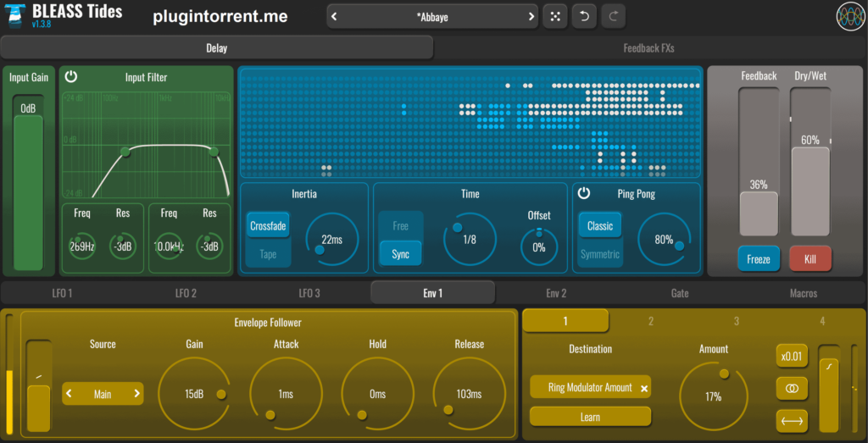
Task: Click the BLEASS Tides logo icon
Action: point(14,16)
